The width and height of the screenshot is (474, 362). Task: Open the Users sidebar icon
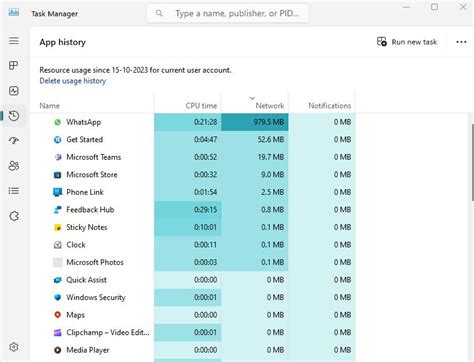point(14,166)
